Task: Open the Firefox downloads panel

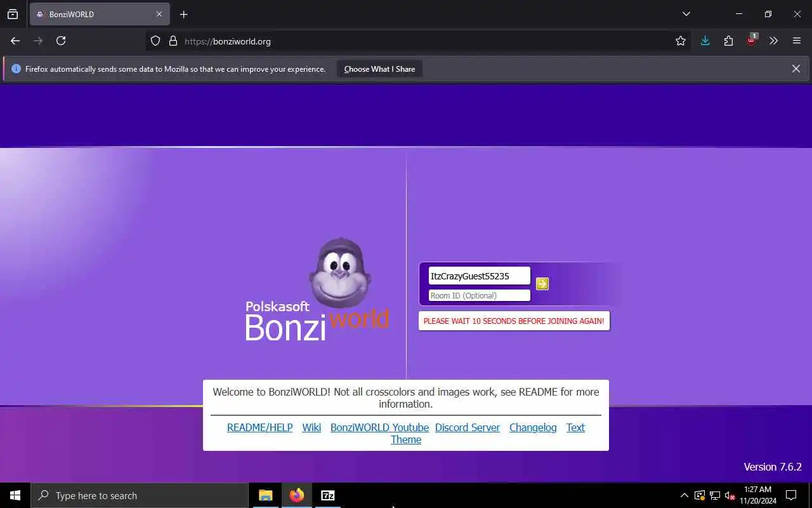Action: pyautogui.click(x=705, y=41)
